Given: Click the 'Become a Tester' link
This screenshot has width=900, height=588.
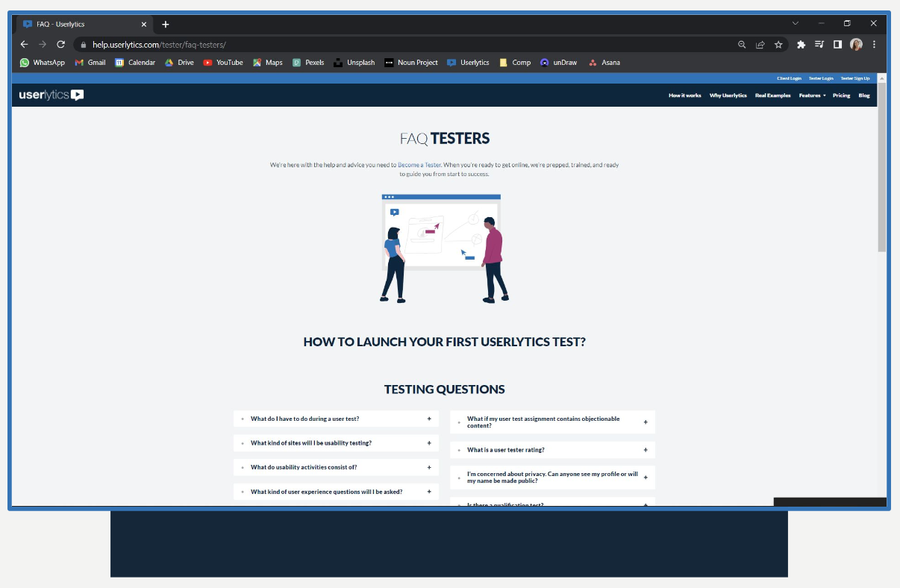Looking at the screenshot, I should click(x=419, y=165).
